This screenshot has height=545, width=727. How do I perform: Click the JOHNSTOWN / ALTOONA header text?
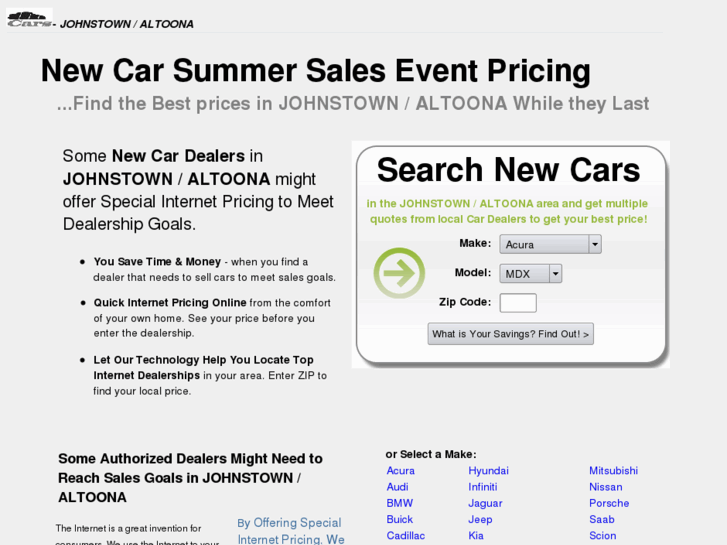[127, 24]
